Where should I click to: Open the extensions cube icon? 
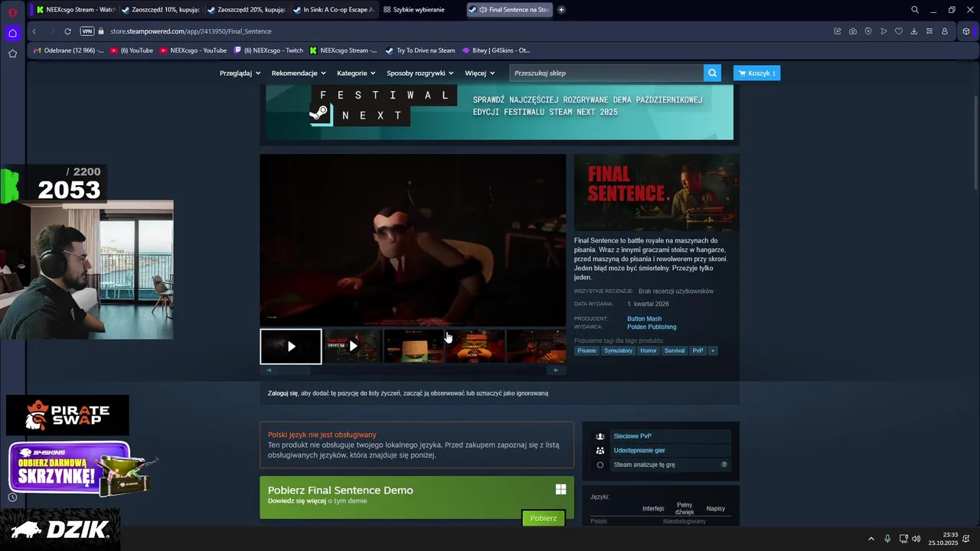[x=966, y=31]
